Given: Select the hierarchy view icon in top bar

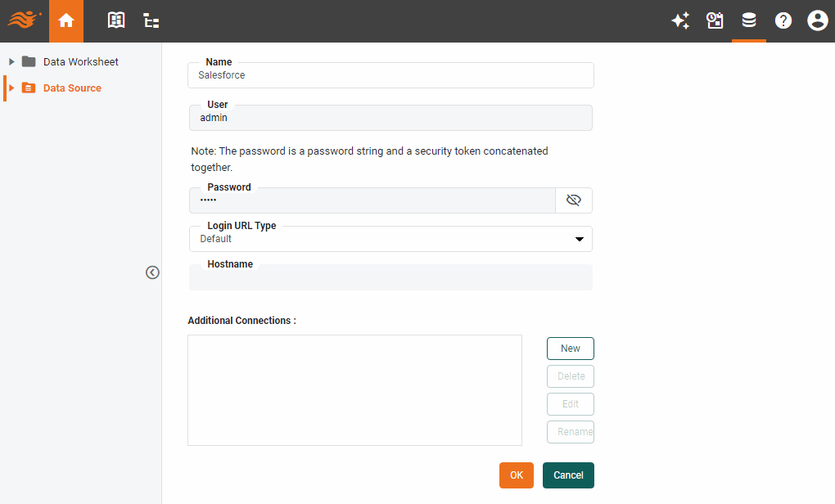Looking at the screenshot, I should pos(151,20).
